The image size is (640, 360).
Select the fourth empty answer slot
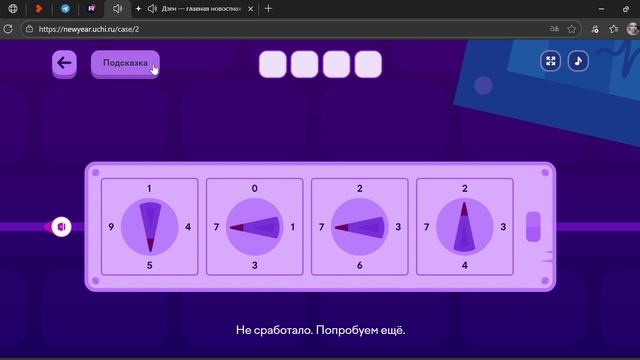tap(368, 64)
